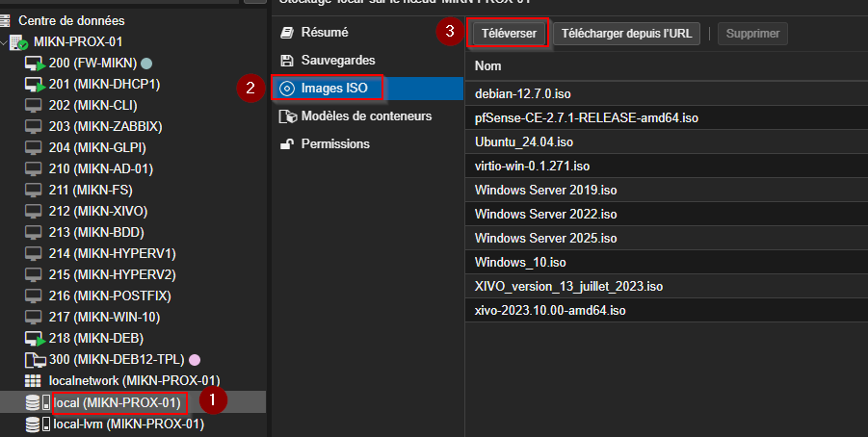Select Centre de données in the tree
Viewport: 868px width, 437px height.
71,21
